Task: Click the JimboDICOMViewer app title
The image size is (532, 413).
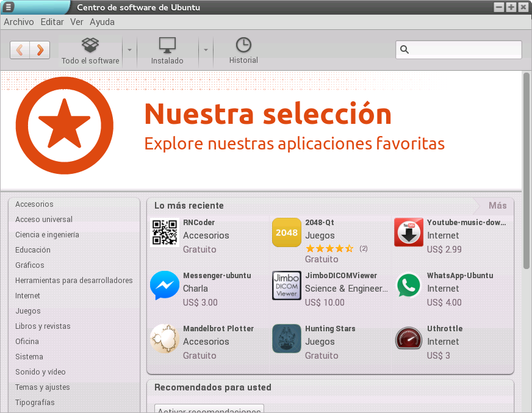Action: (x=341, y=276)
